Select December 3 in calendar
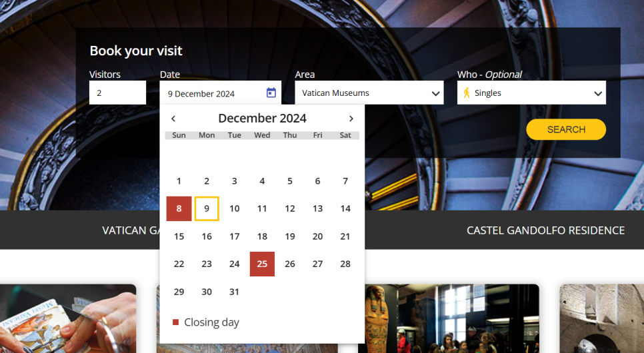 234,181
